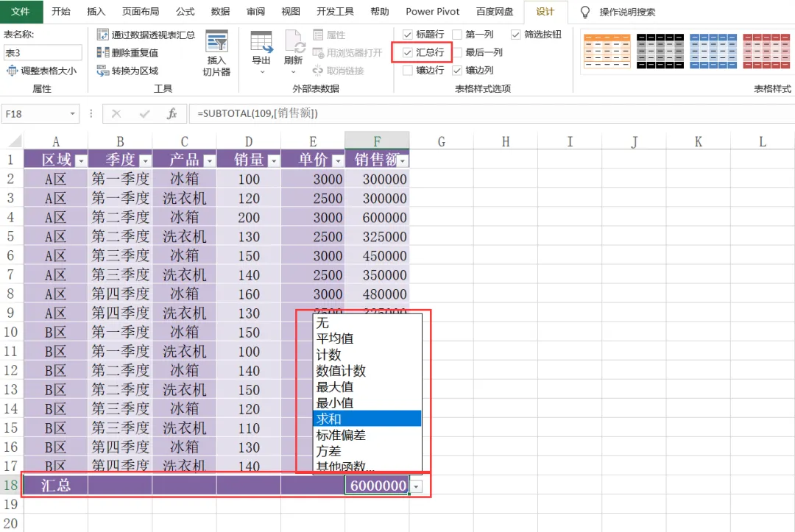Open the File (文件) tab
This screenshot has height=532, width=795.
coord(21,12)
